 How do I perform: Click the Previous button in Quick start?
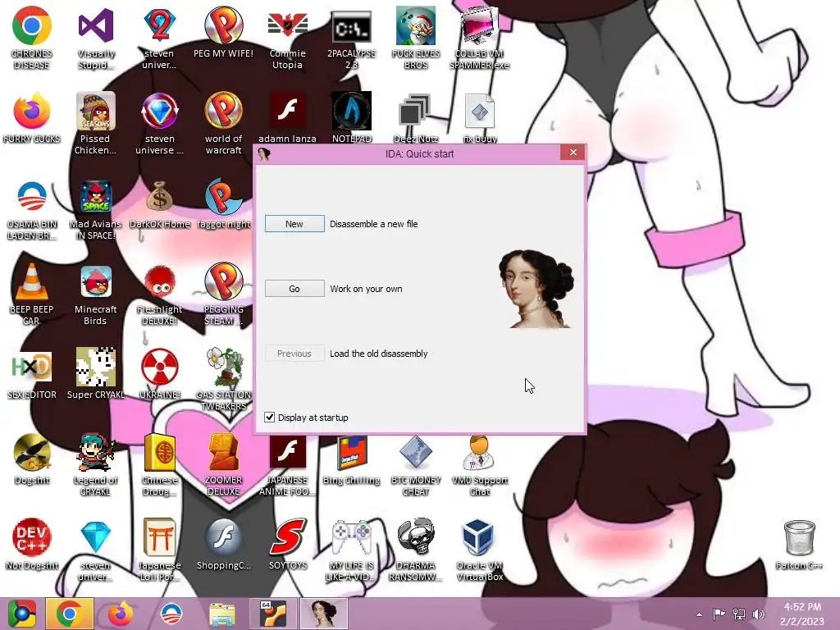(294, 354)
